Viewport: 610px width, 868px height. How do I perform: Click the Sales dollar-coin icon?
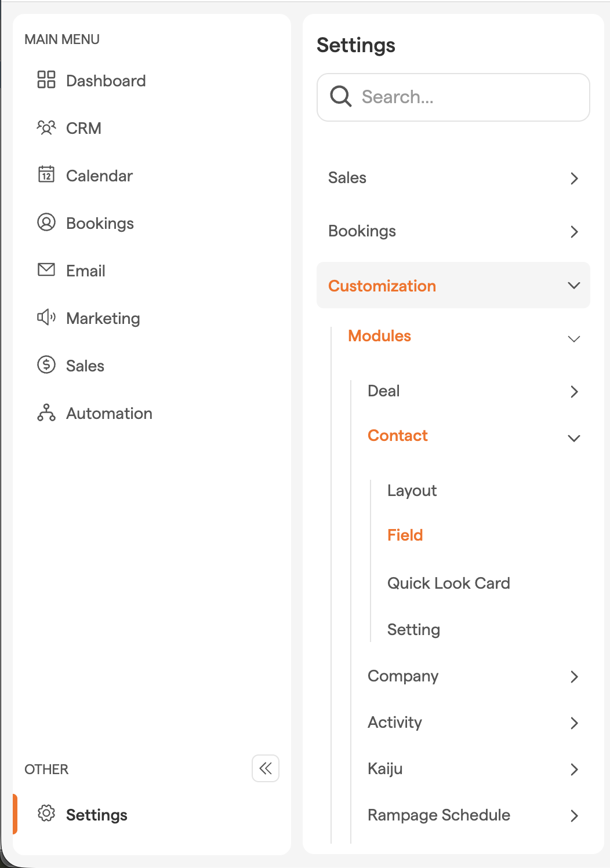tap(46, 364)
